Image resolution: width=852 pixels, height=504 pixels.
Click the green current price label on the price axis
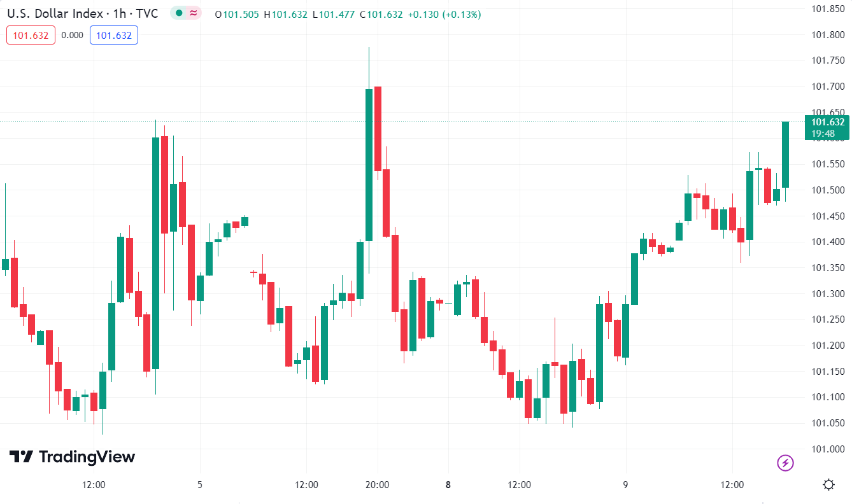click(x=827, y=122)
